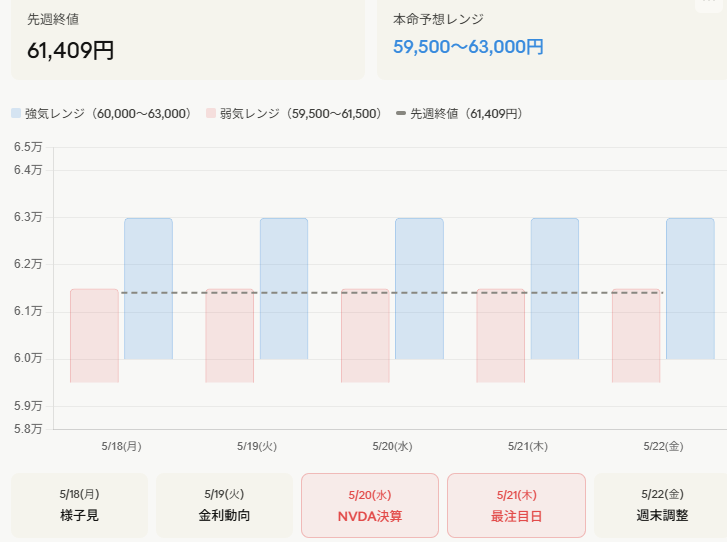
Task: Click the pink bearish bar for 5/20(水)
Action: click(x=365, y=336)
